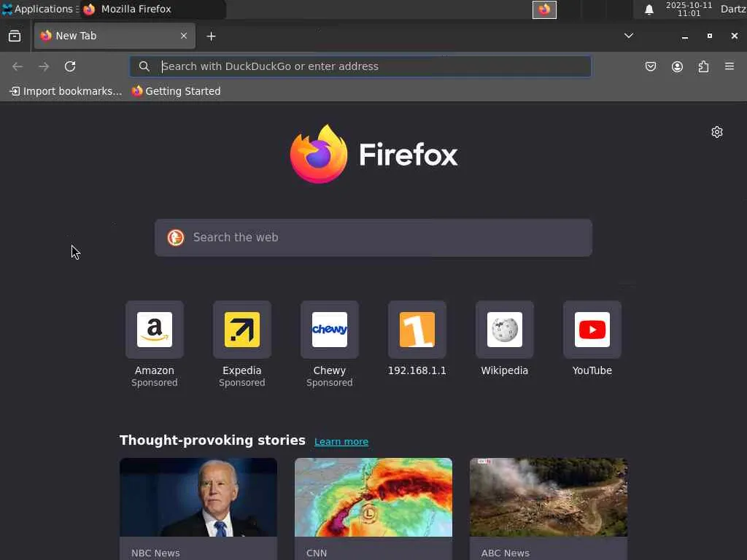Viewport: 747px width, 560px height.
Task: Open the Amazon shortcut tile
Action: tap(155, 330)
